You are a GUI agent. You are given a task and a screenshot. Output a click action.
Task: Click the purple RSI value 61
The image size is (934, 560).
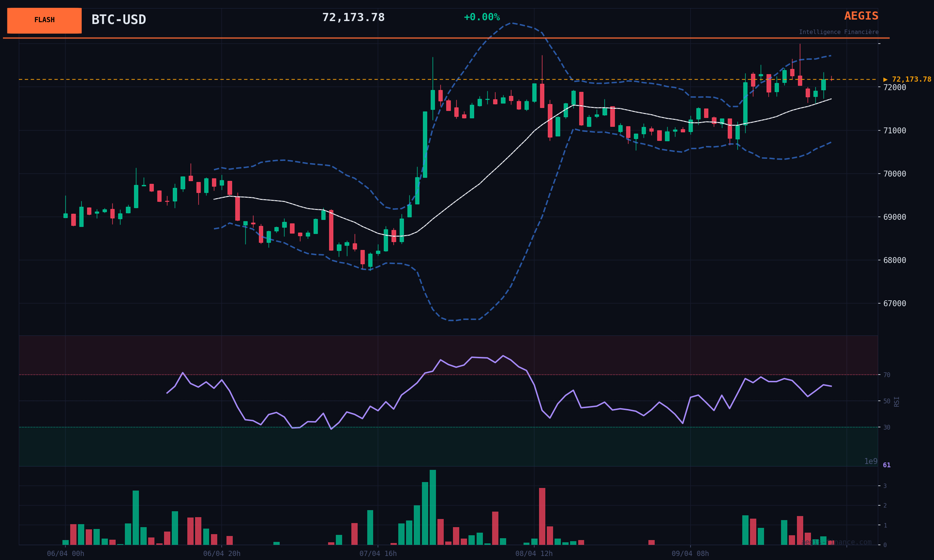(x=886, y=465)
